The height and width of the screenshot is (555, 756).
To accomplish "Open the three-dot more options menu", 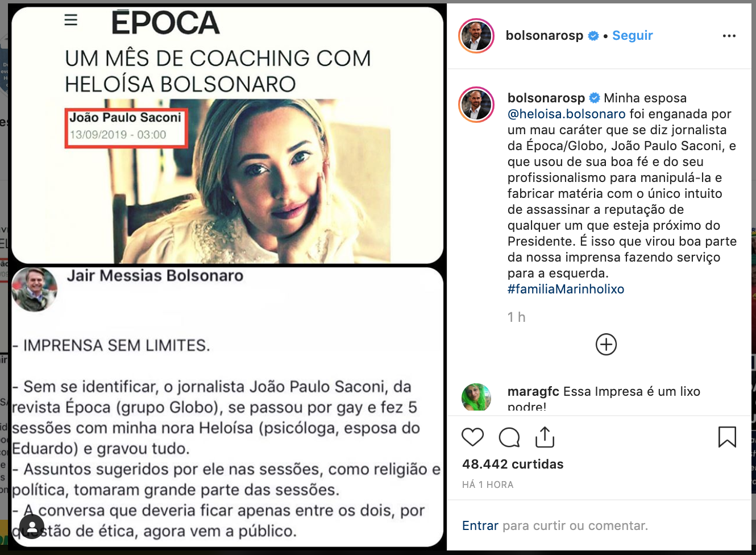I will pos(729,36).
